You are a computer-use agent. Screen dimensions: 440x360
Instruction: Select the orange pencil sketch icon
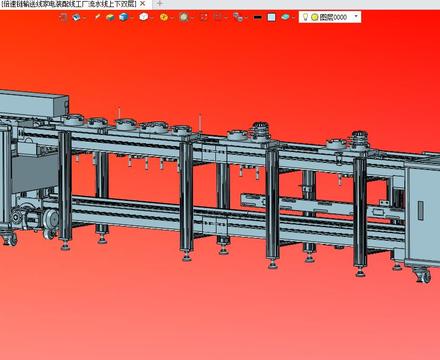pyautogui.click(x=97, y=16)
